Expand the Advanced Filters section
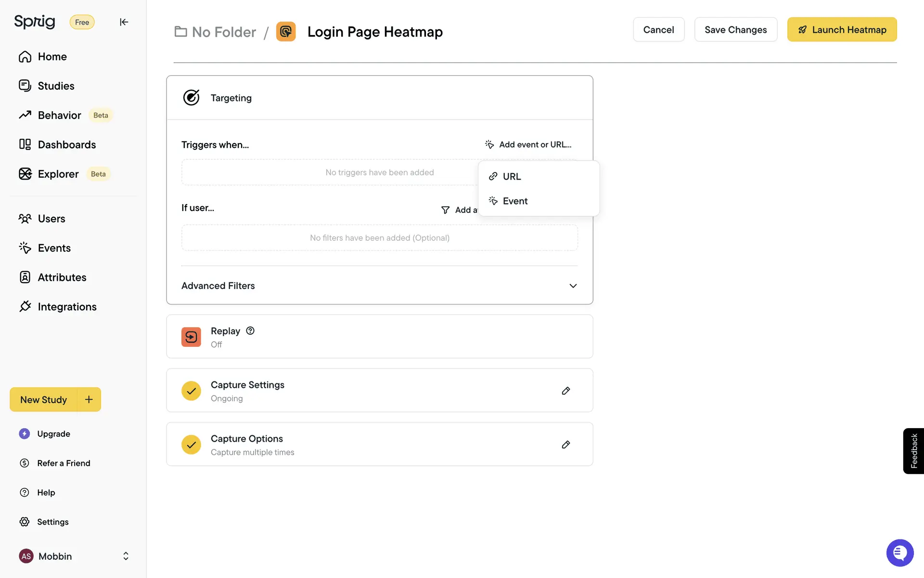The image size is (924, 578). [x=573, y=286]
